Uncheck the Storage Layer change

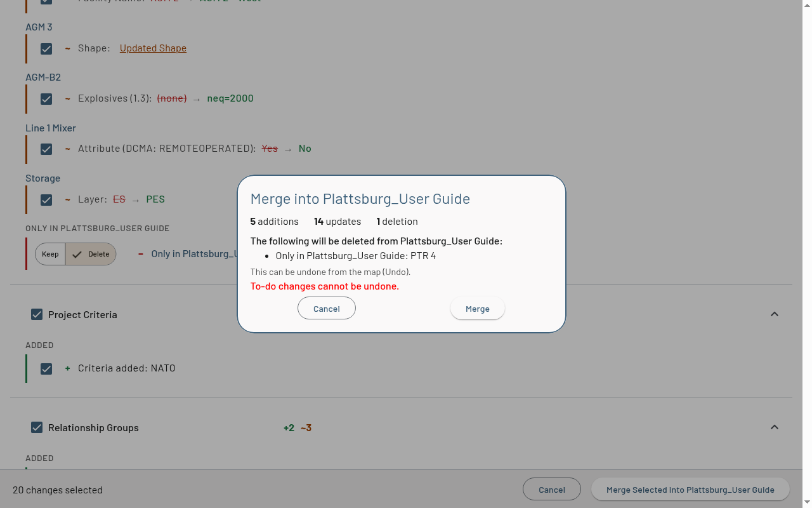coord(46,199)
